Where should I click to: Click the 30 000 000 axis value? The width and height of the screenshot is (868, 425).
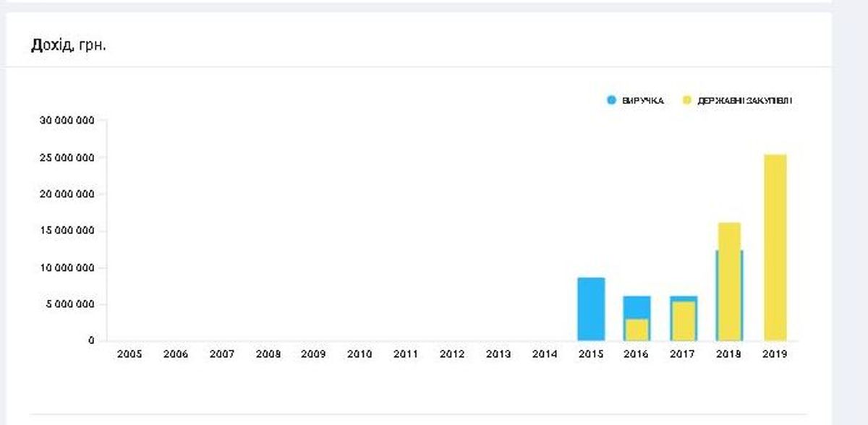[67, 121]
